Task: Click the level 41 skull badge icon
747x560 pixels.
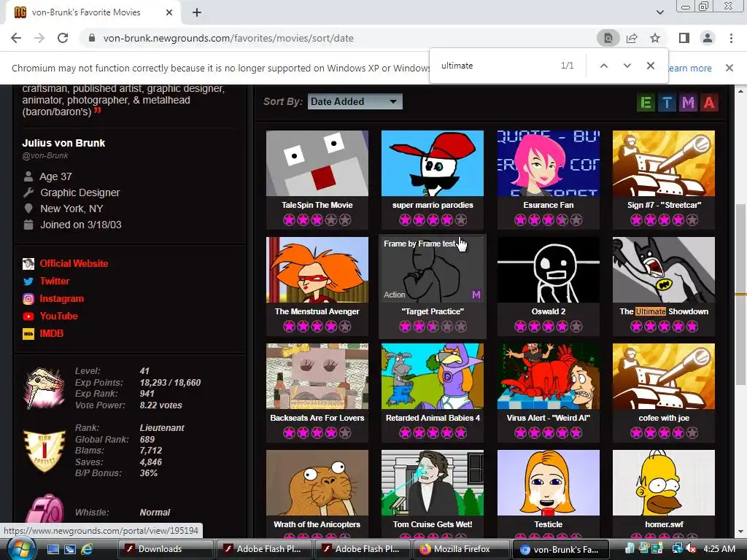Action: (x=44, y=388)
